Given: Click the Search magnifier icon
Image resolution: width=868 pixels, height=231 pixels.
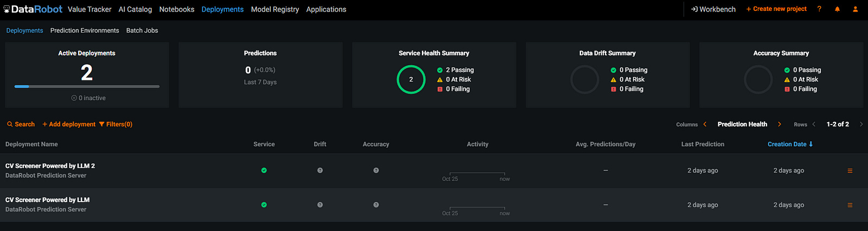Looking at the screenshot, I should click(10, 124).
